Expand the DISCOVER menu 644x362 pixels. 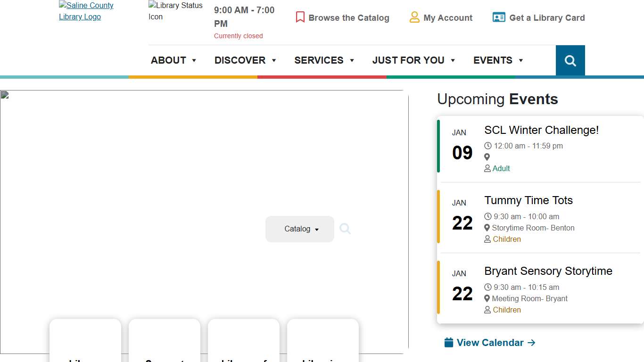click(245, 60)
